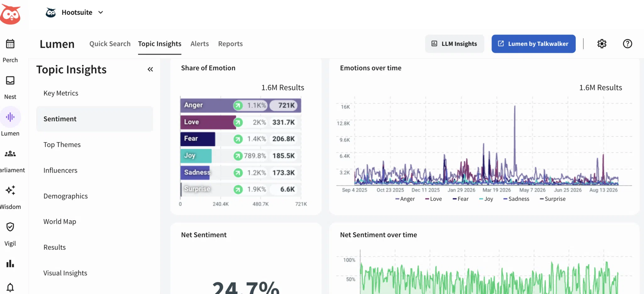Toggle Fear series in chart legend

click(x=461, y=199)
